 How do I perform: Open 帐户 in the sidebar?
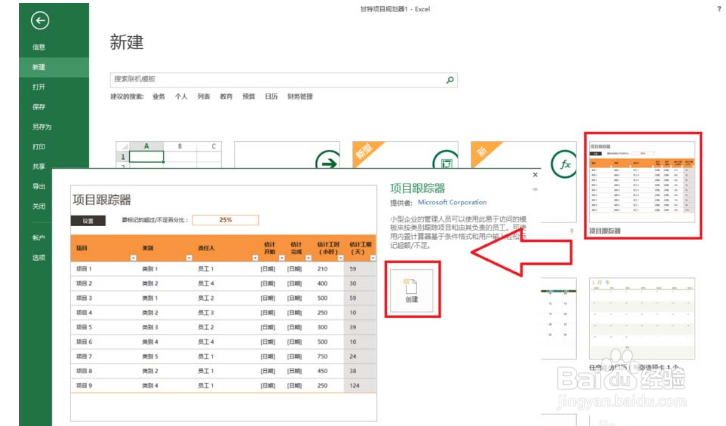39,238
